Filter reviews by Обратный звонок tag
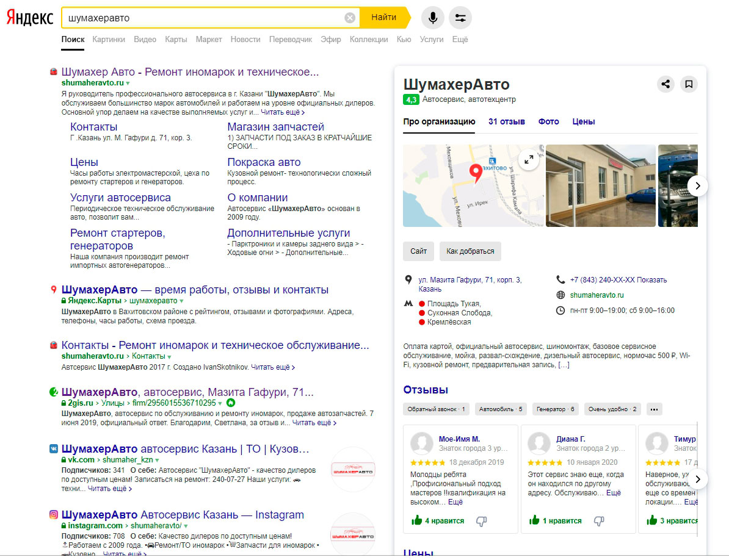 pyautogui.click(x=436, y=409)
